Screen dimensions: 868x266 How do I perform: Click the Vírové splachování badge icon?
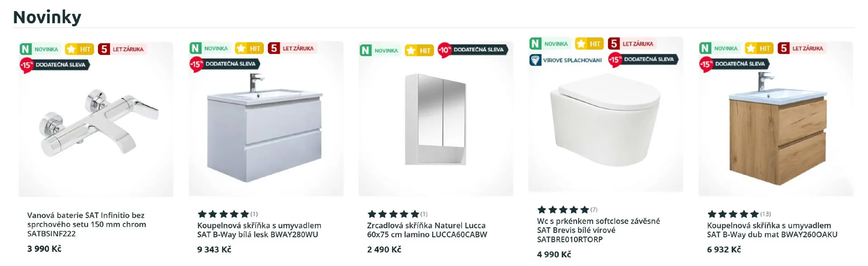[535, 60]
